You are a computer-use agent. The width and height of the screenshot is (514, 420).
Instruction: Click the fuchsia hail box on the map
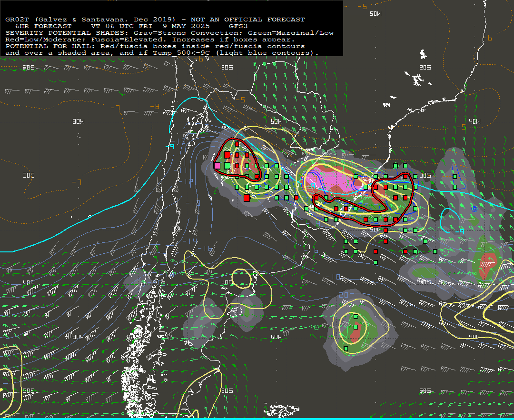(217, 166)
